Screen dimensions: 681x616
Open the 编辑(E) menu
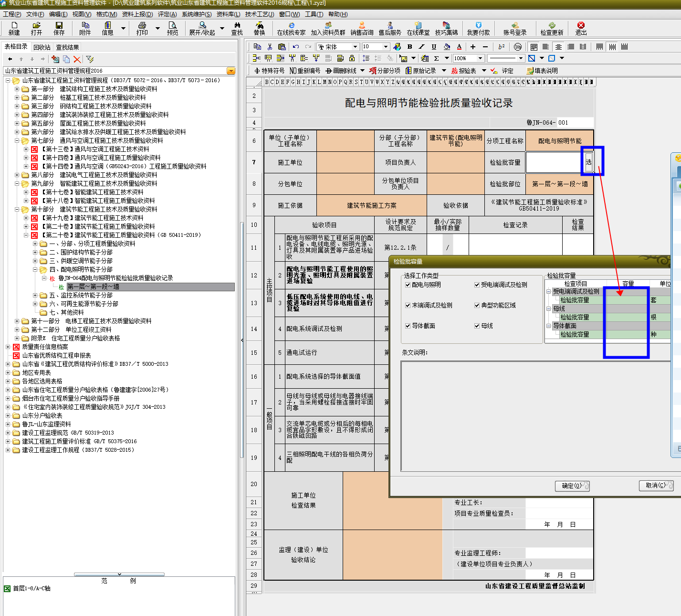(x=58, y=14)
